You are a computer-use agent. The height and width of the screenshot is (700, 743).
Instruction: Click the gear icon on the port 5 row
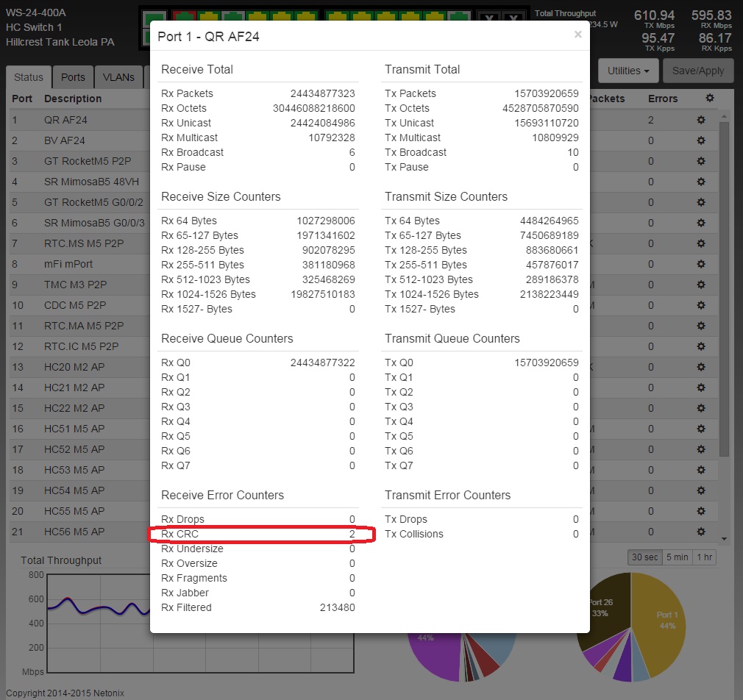coord(701,202)
